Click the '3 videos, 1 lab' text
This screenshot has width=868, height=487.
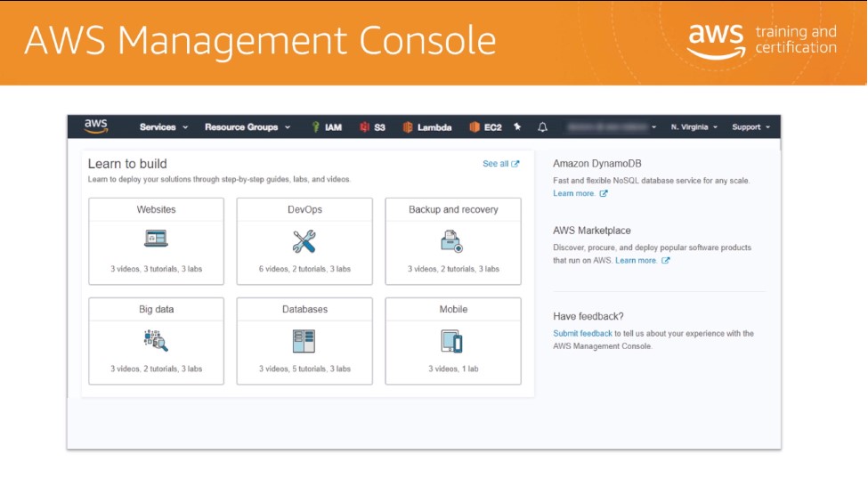point(453,369)
